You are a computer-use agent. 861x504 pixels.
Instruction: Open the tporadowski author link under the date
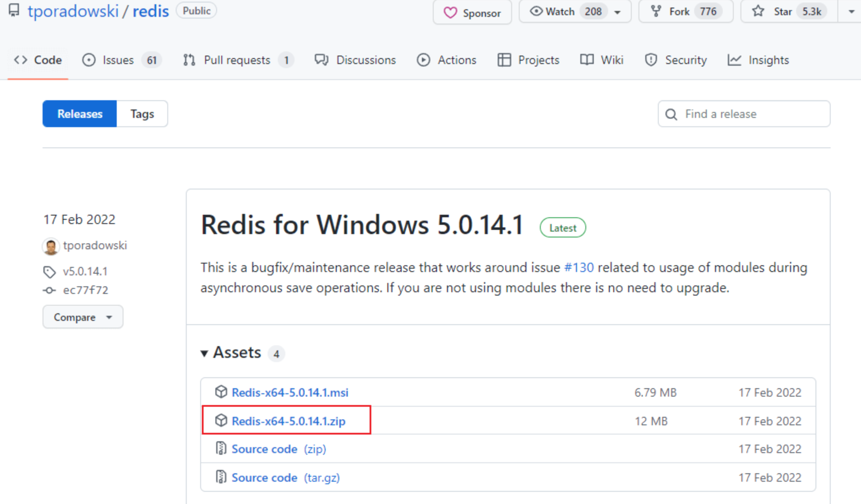[x=95, y=245]
